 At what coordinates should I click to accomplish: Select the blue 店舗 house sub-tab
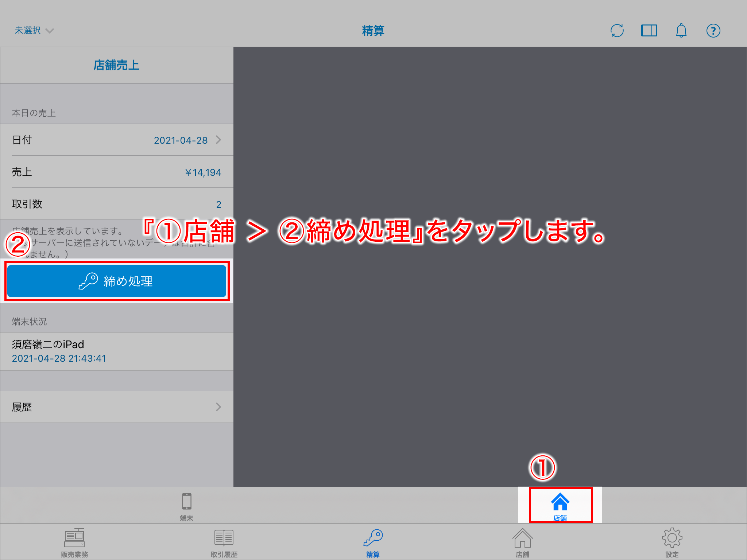(560, 506)
